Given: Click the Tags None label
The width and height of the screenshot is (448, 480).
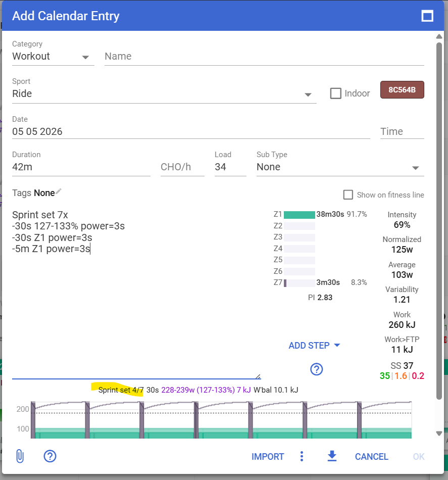Looking at the screenshot, I should (x=33, y=193).
